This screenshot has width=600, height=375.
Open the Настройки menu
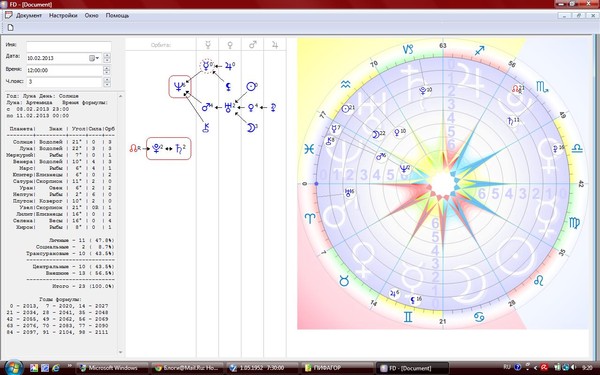pos(63,16)
